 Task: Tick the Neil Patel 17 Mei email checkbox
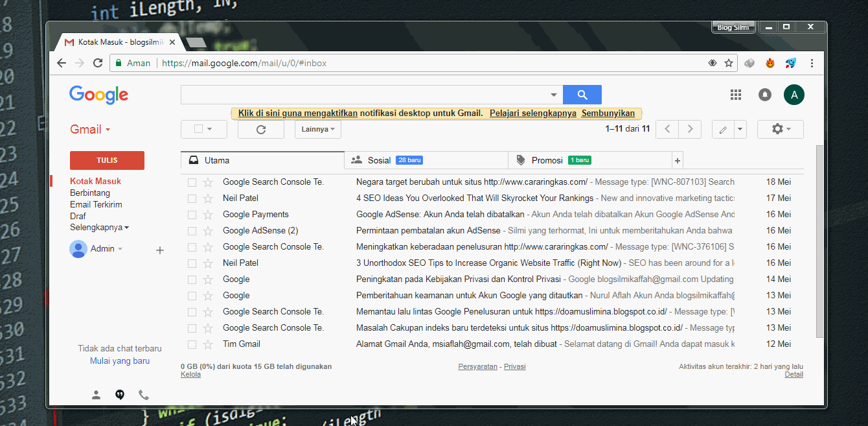tap(192, 198)
